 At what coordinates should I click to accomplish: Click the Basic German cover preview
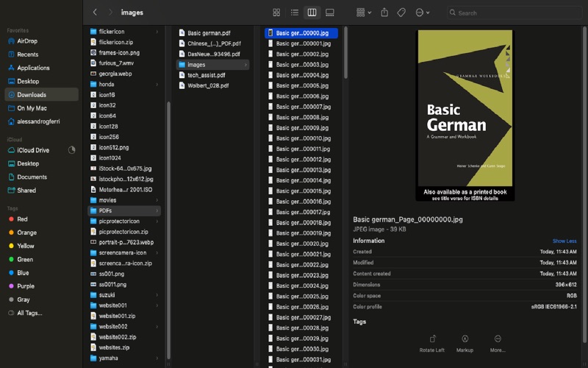click(x=465, y=116)
